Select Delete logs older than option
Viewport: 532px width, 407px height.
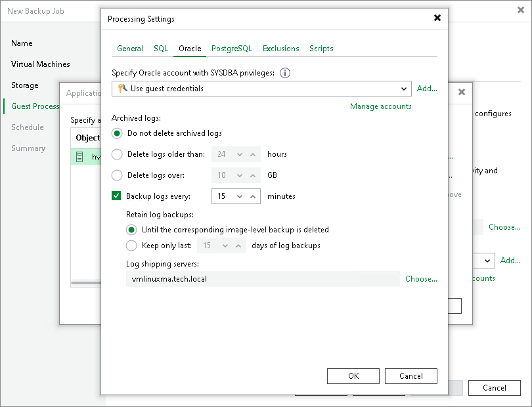(117, 154)
